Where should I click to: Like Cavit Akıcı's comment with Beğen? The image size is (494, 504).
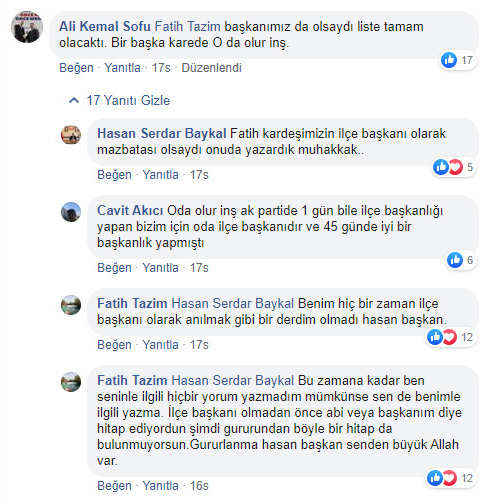tap(114, 268)
